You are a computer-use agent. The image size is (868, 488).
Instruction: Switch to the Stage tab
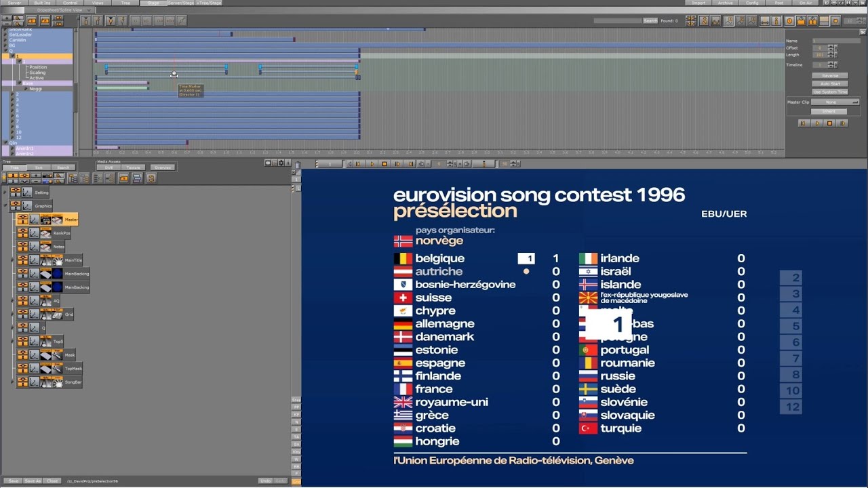[153, 3]
